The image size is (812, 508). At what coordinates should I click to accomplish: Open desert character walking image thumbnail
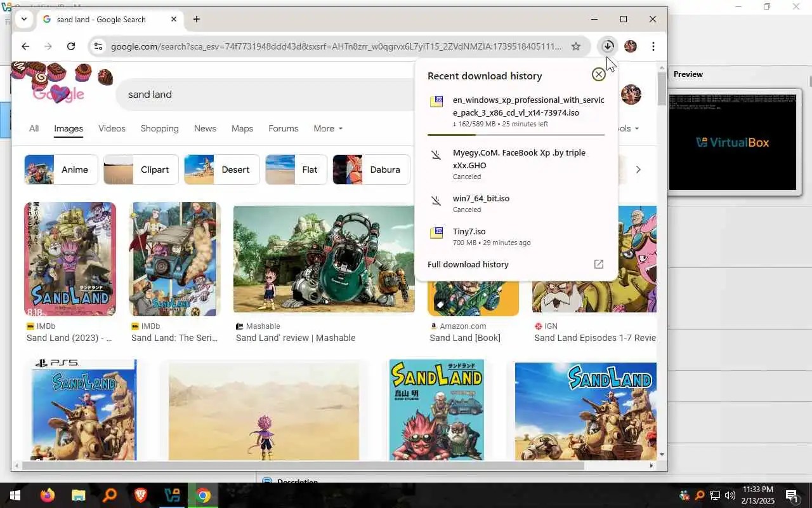click(x=264, y=411)
